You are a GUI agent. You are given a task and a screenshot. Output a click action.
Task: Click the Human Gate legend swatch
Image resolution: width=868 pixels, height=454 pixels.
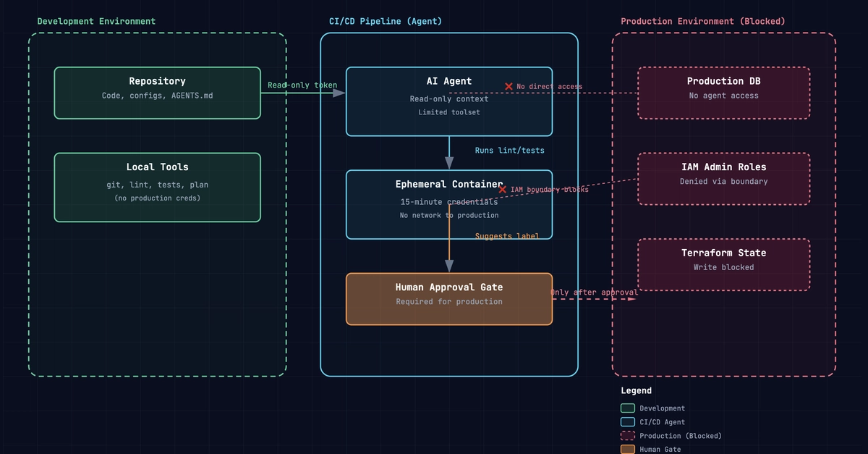628,450
